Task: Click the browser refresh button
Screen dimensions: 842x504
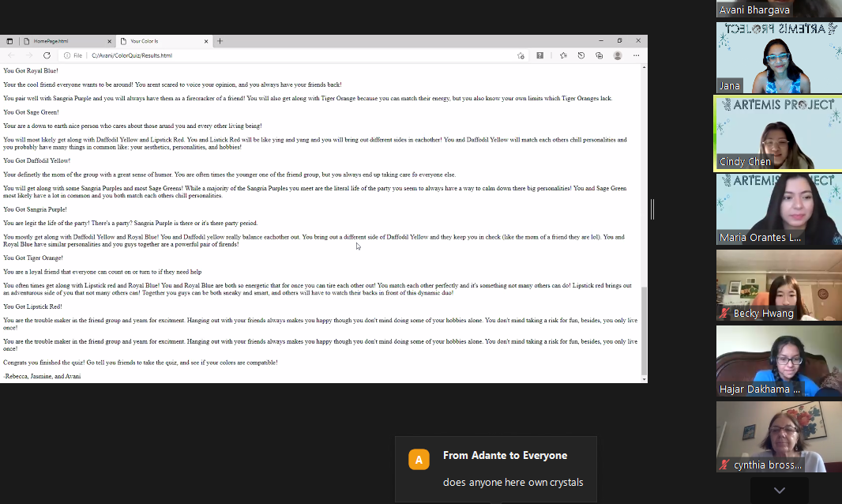Action: [x=47, y=55]
